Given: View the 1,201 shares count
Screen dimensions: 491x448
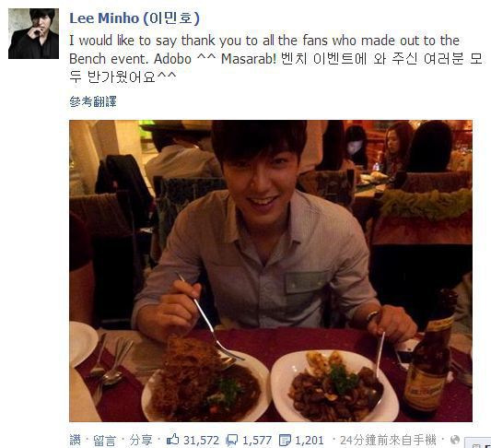Looking at the screenshot, I should pos(310,441).
